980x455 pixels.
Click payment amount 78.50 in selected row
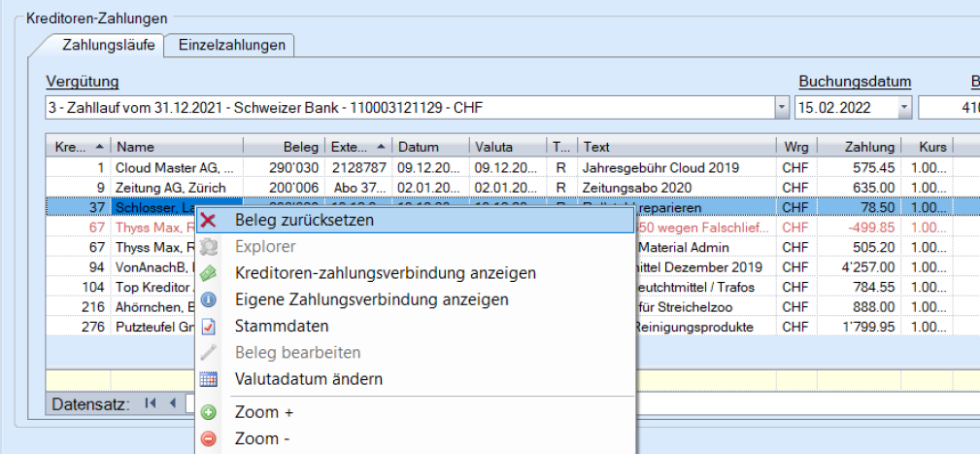coord(879,207)
